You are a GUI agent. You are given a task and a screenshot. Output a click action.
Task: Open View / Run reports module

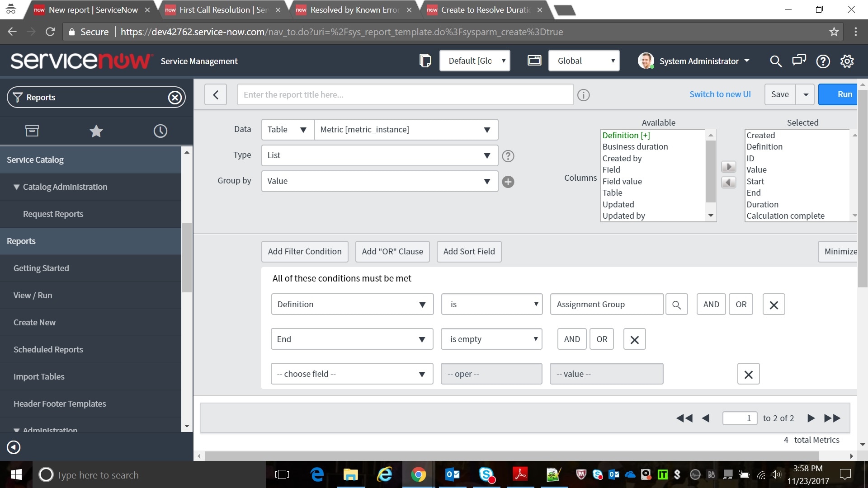[33, 296]
